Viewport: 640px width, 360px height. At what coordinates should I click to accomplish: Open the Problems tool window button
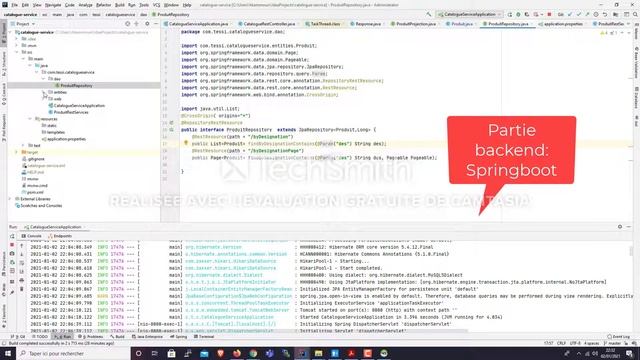(90, 337)
